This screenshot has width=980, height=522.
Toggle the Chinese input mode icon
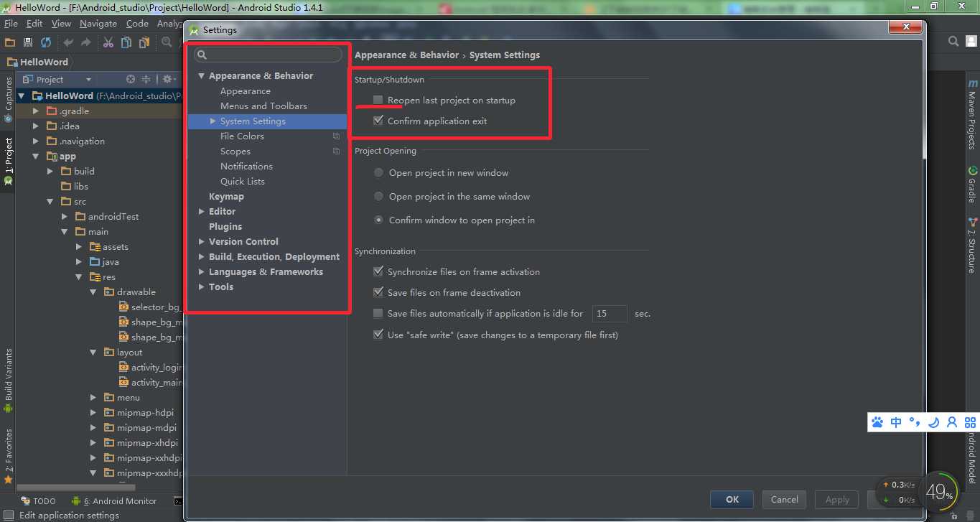[896, 422]
